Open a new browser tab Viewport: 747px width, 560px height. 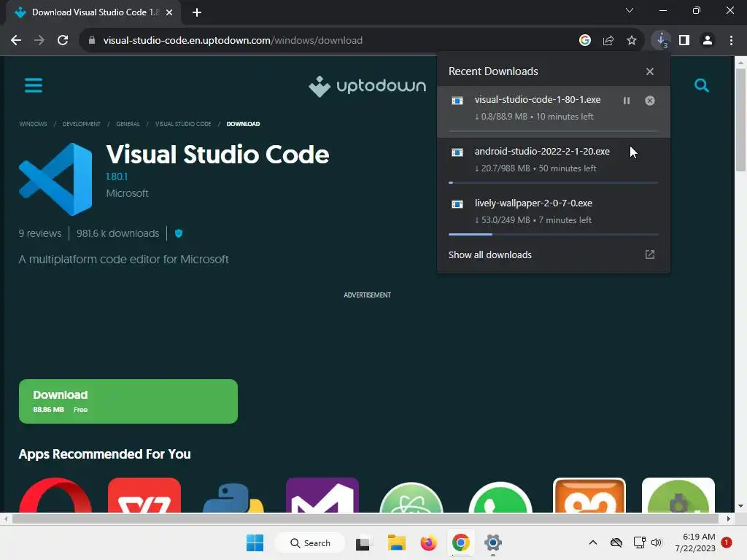tap(197, 12)
